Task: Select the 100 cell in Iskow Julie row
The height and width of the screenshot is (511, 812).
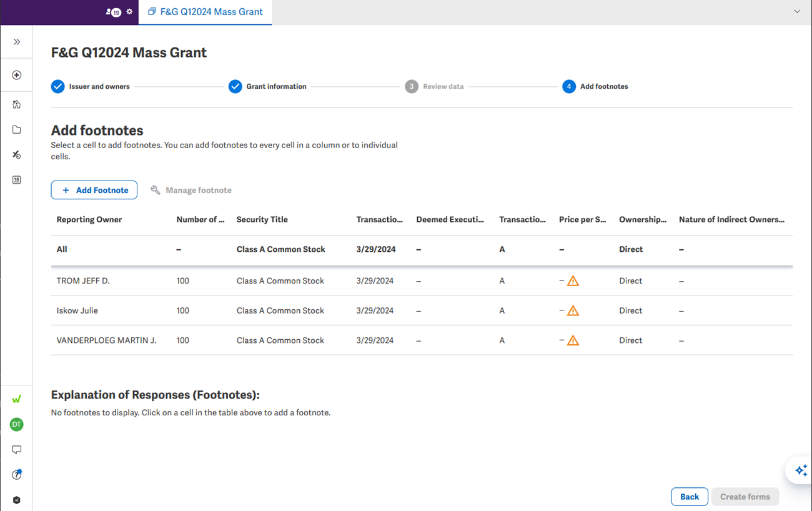Action: [x=183, y=310]
